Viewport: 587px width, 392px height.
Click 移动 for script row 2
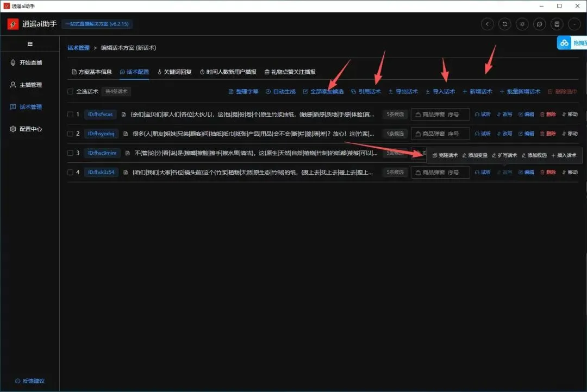tap(570, 134)
